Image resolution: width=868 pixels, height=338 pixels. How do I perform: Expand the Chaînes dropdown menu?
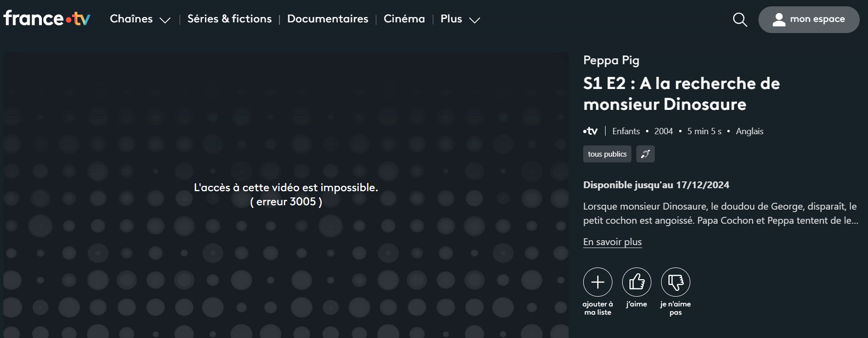point(140,19)
